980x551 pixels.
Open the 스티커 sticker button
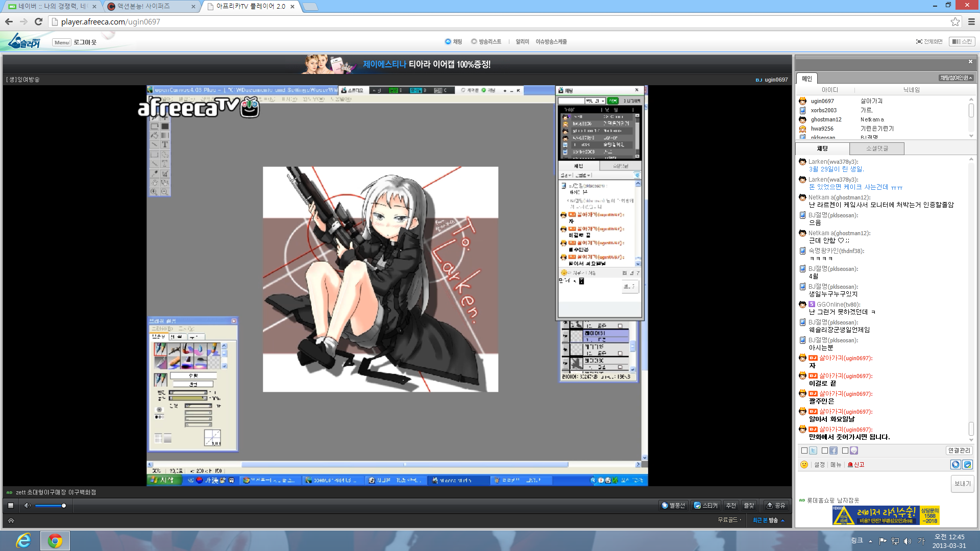coord(705,506)
